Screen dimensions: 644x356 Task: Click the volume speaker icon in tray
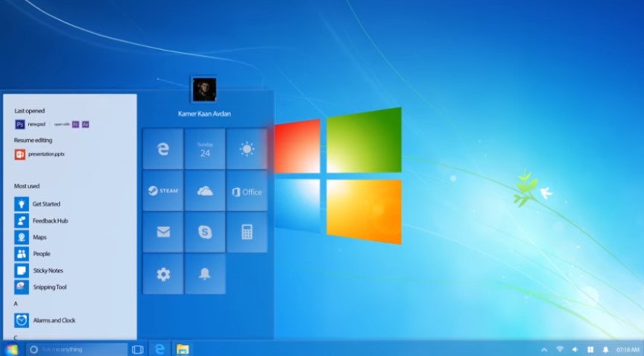(x=575, y=349)
